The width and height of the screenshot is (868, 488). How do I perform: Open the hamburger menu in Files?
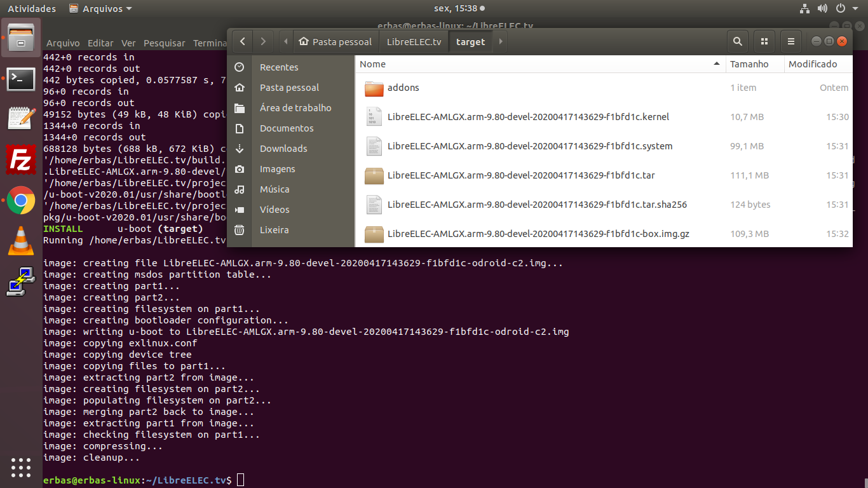(790, 41)
